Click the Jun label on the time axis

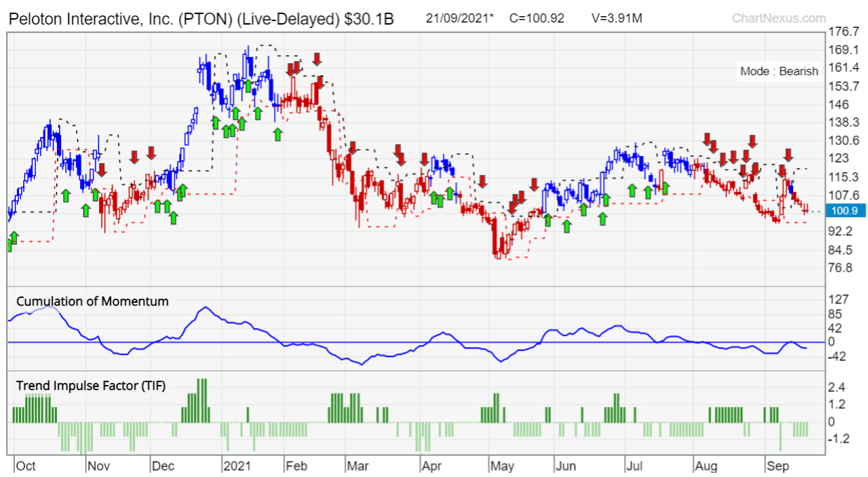click(565, 466)
